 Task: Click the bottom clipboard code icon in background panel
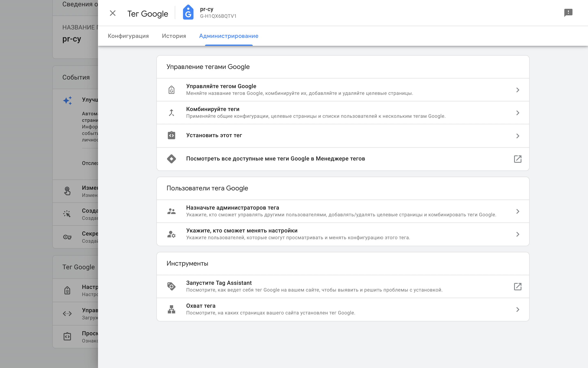pos(67,336)
